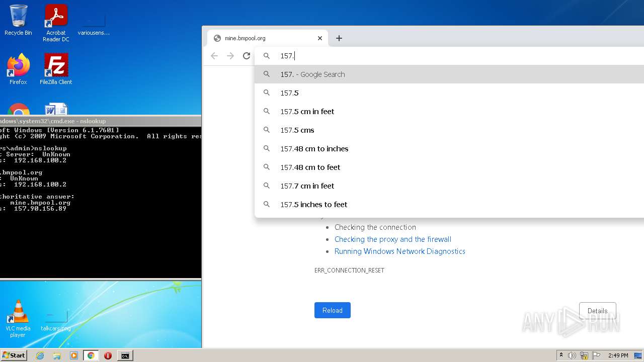Viewport: 644px width, 362px height.
Task: Select the variousens desktop file icon
Action: click(x=94, y=24)
